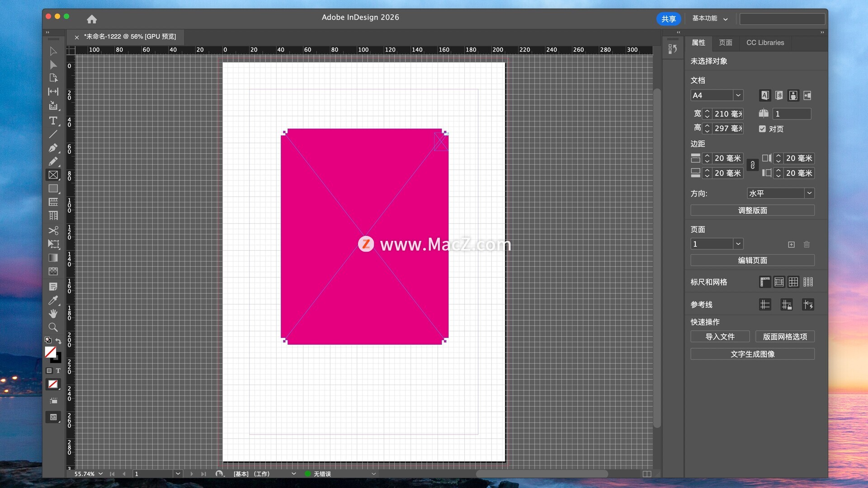Screen dimensions: 868x488
Task: Select the Type tool
Action: [x=53, y=121]
